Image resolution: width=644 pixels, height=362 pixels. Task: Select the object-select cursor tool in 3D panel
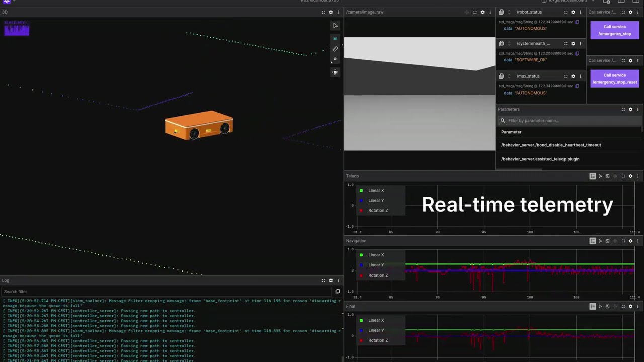pos(336,26)
